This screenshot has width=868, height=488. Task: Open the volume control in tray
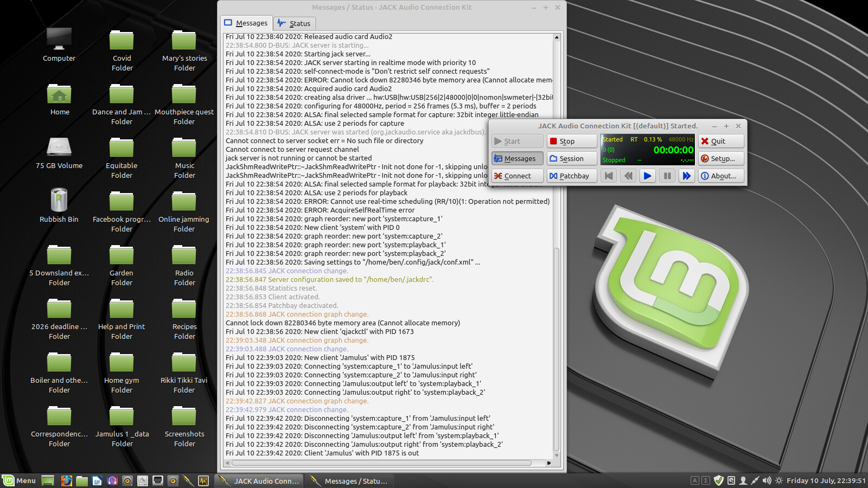[767, 480]
